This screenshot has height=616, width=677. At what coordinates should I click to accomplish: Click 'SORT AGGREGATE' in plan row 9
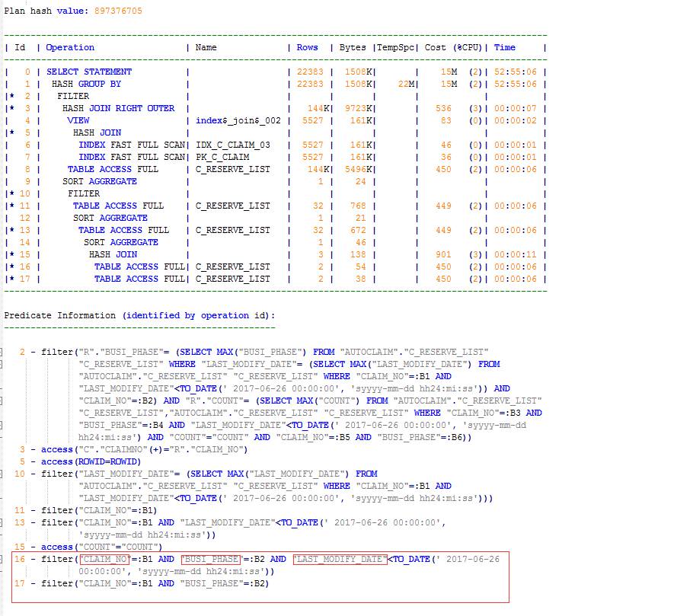coord(100,181)
